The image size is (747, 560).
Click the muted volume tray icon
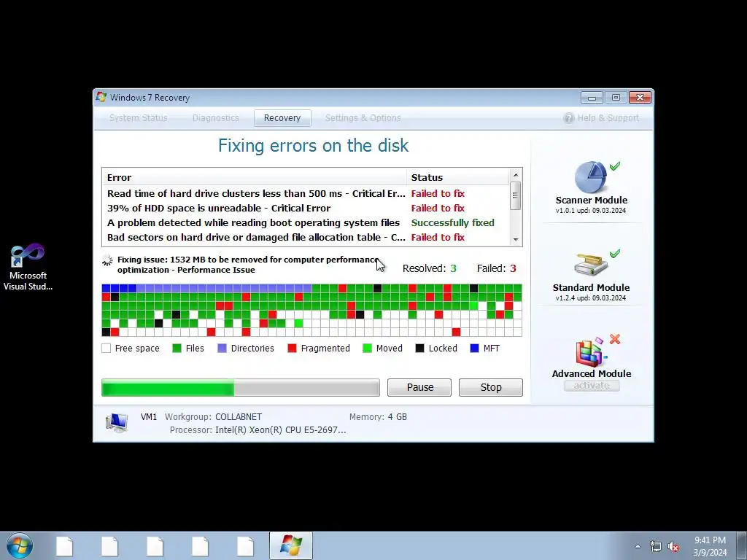(673, 547)
